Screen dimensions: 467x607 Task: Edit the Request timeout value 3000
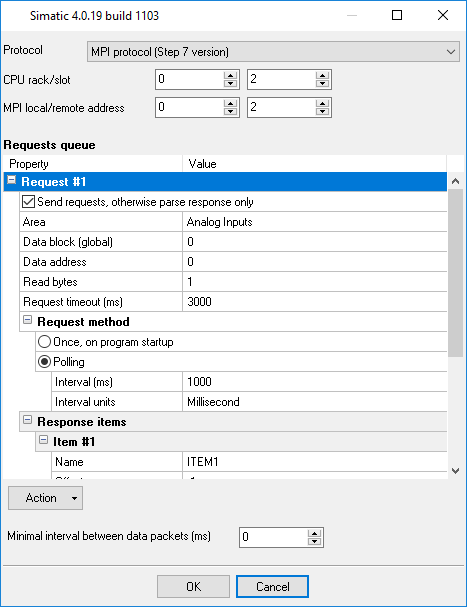[314, 302]
